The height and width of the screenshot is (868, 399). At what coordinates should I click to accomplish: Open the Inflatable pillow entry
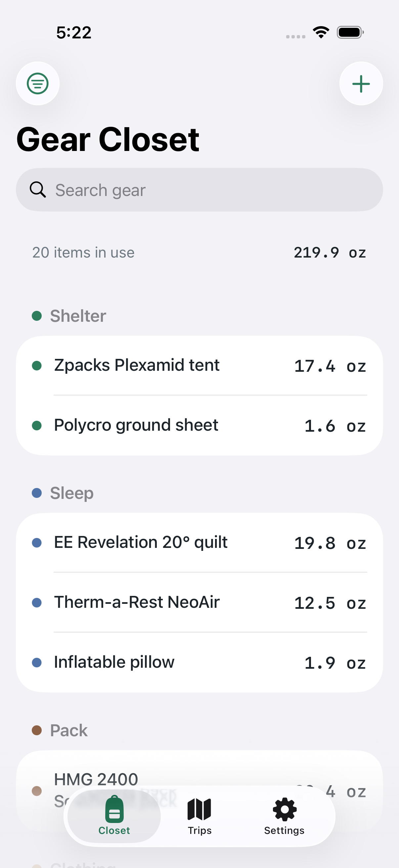[199, 662]
